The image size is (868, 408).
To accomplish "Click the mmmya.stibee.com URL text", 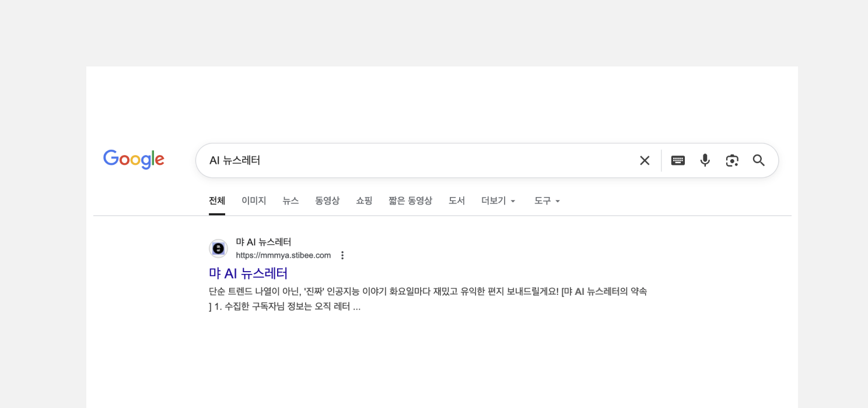I will (x=283, y=255).
